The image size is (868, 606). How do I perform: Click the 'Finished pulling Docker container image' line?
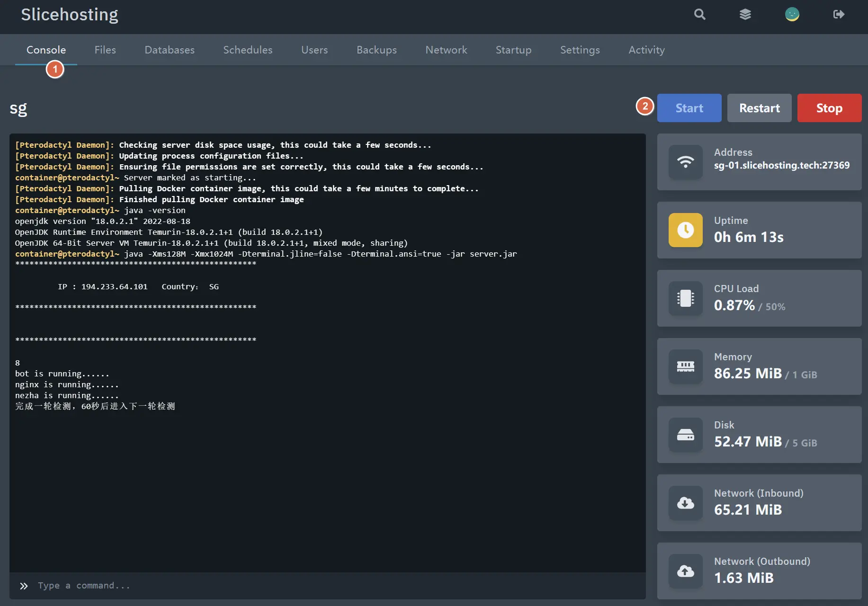pyautogui.click(x=159, y=199)
